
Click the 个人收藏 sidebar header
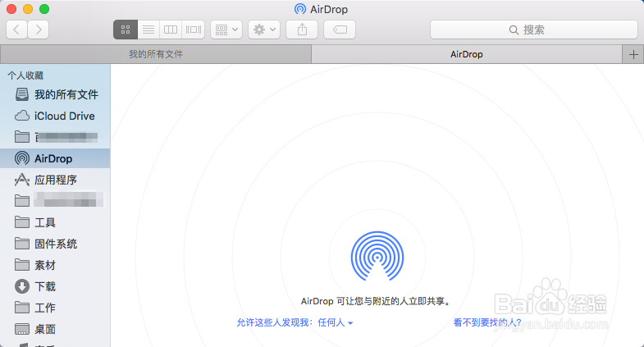point(25,75)
